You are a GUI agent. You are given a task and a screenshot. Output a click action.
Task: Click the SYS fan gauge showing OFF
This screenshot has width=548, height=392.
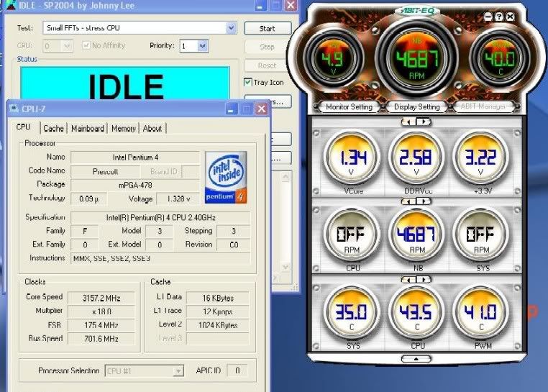point(480,235)
